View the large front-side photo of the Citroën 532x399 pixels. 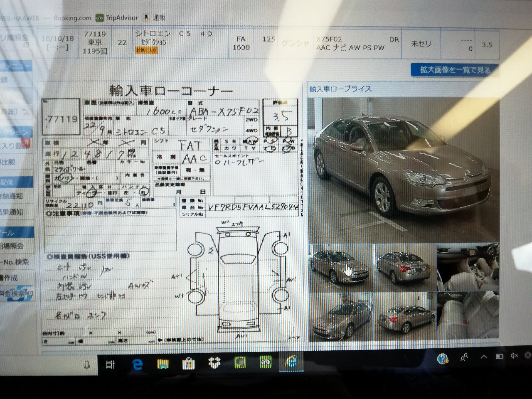403,170
